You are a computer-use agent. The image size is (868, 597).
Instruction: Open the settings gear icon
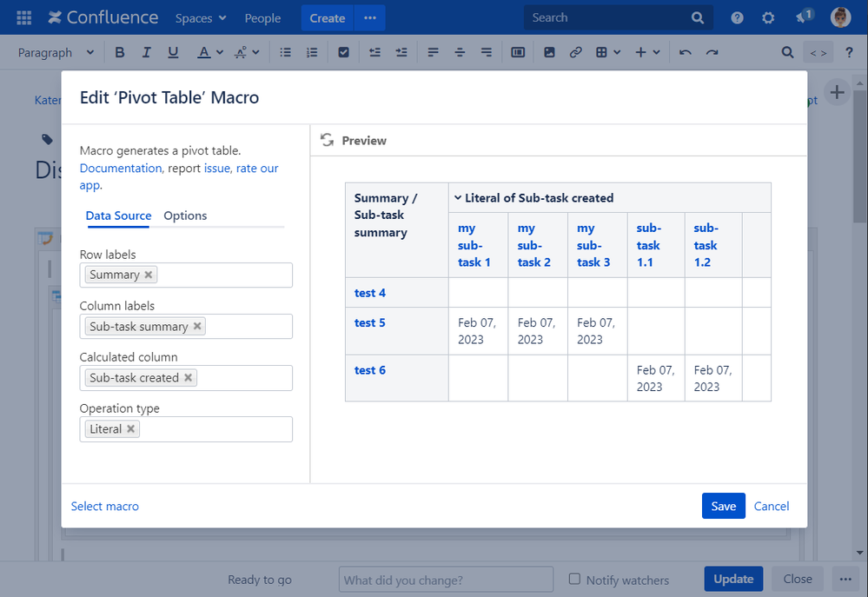pos(768,17)
